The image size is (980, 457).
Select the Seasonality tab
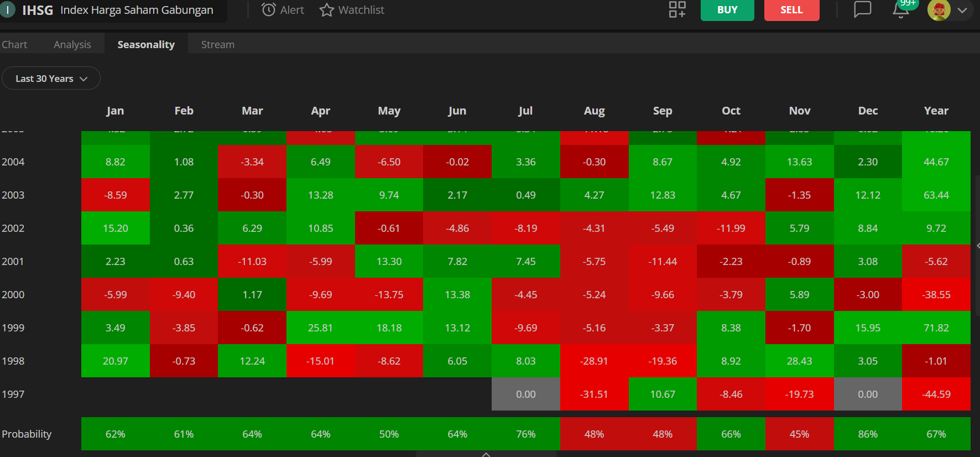pos(146,44)
